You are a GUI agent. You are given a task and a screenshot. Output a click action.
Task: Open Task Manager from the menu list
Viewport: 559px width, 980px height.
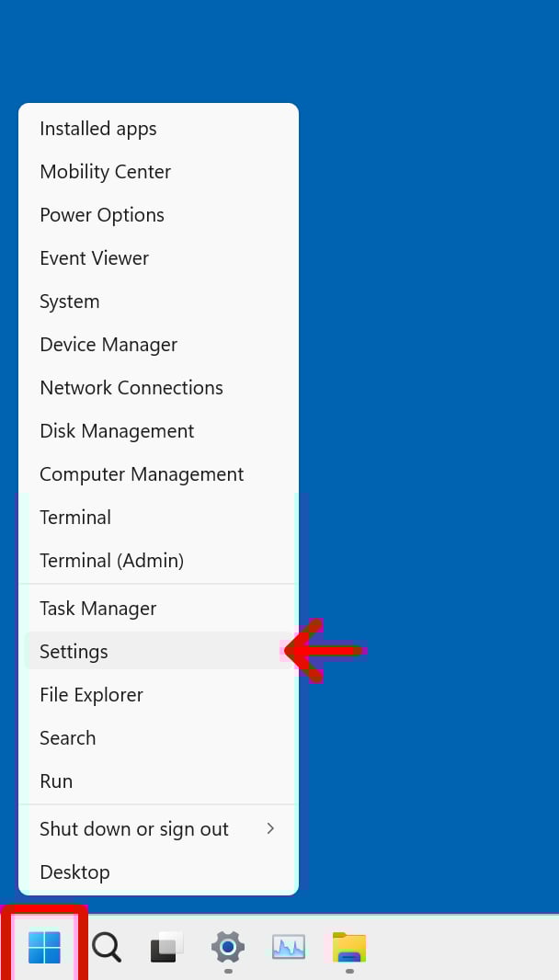[98, 609]
